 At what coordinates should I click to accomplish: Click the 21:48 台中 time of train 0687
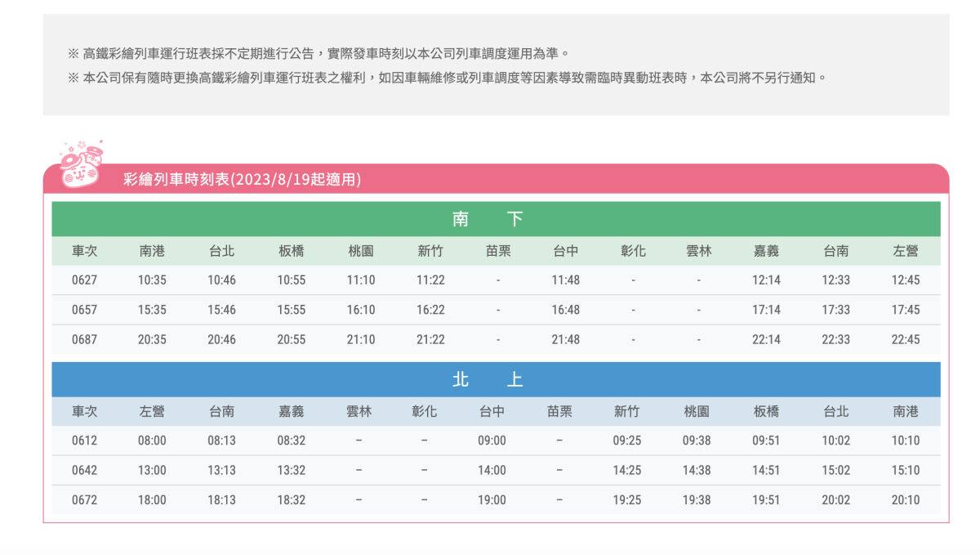pyautogui.click(x=565, y=339)
